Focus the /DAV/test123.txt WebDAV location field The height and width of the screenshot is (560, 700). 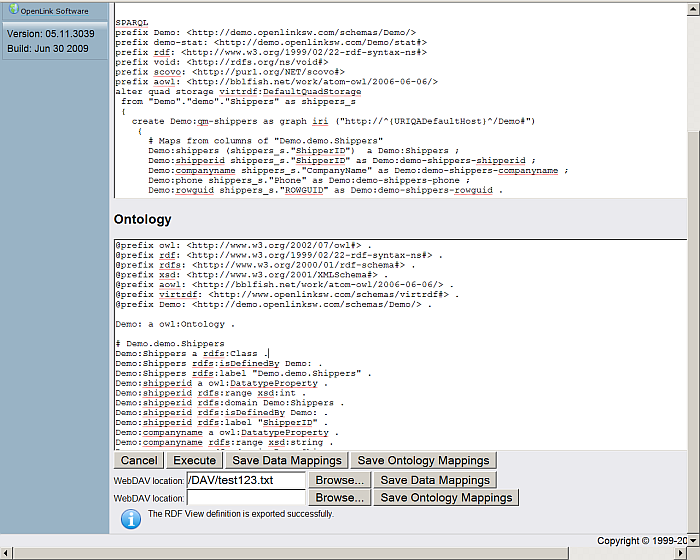[x=245, y=480]
